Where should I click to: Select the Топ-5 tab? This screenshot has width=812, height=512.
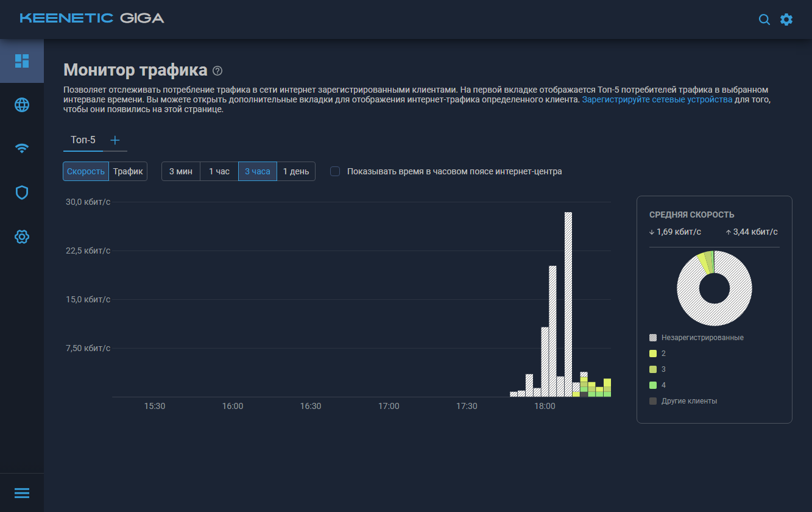(x=83, y=140)
